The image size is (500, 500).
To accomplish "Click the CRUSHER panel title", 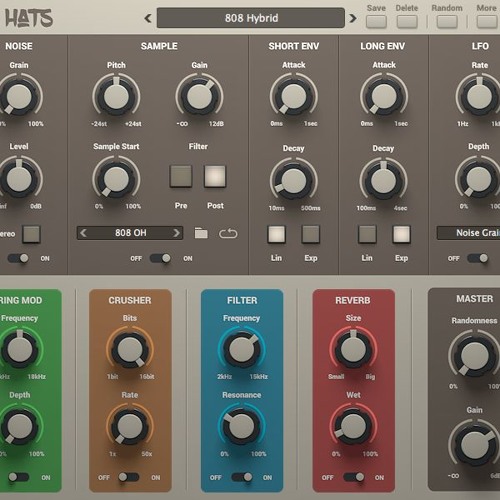I will [x=130, y=300].
